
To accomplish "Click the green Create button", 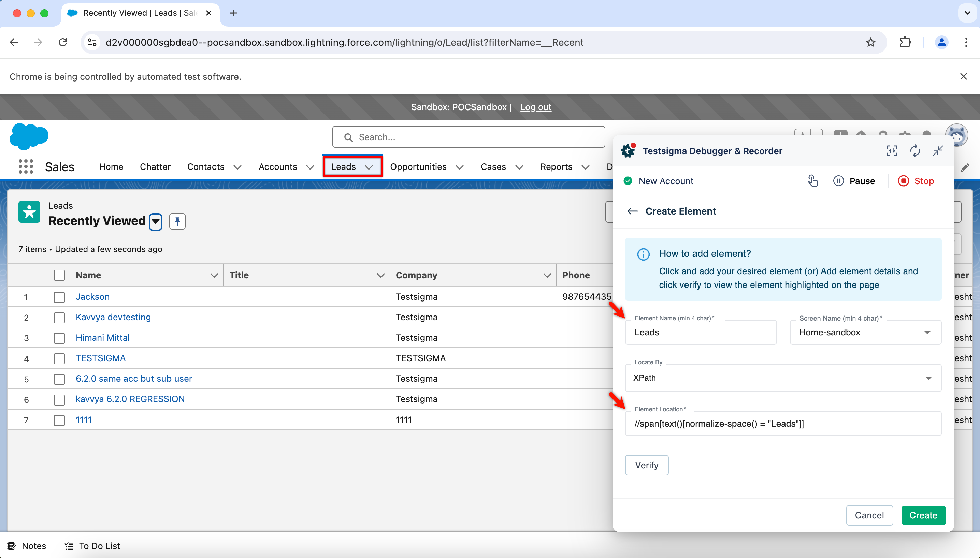I will click(x=923, y=515).
